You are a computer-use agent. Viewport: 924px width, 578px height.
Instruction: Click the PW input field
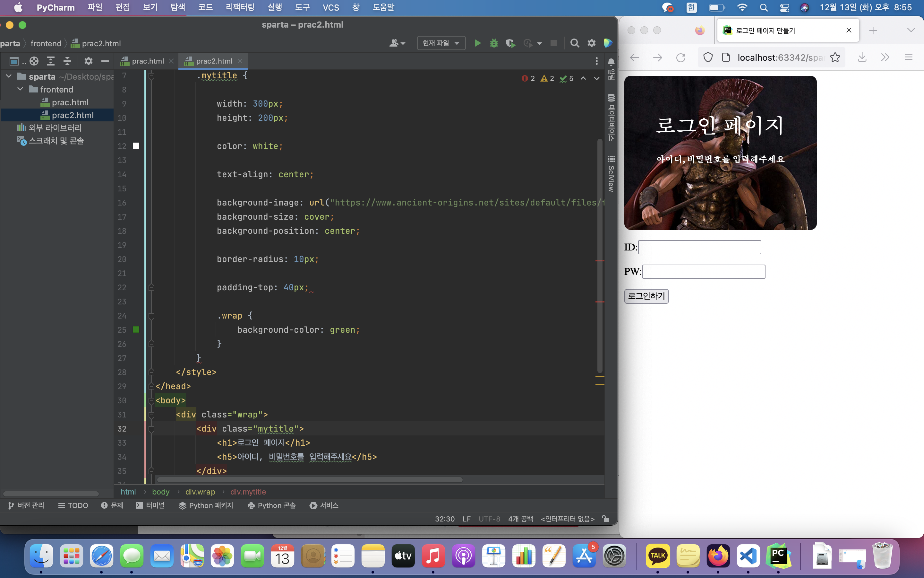[704, 271]
